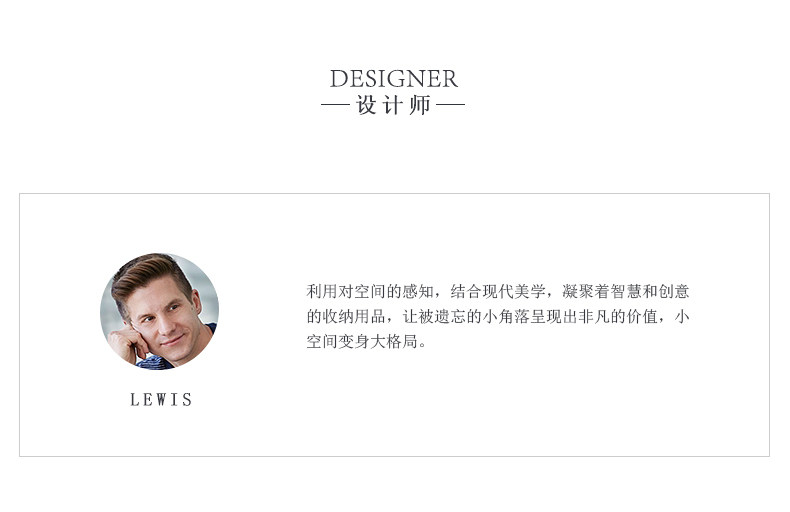
Task: Click the letter D in DESIGNER
Action: pyautogui.click(x=339, y=79)
